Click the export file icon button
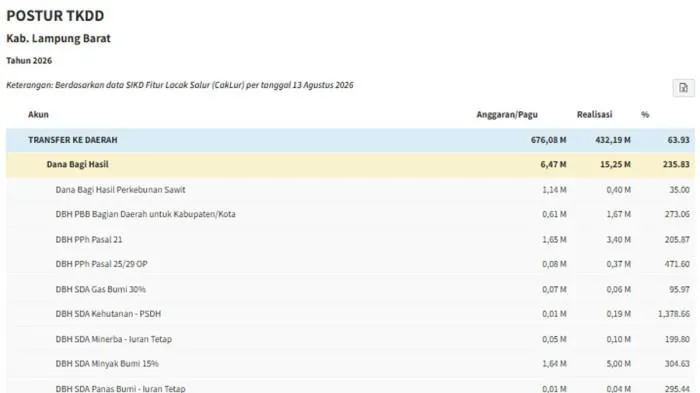The height and width of the screenshot is (393, 700). pyautogui.click(x=683, y=88)
